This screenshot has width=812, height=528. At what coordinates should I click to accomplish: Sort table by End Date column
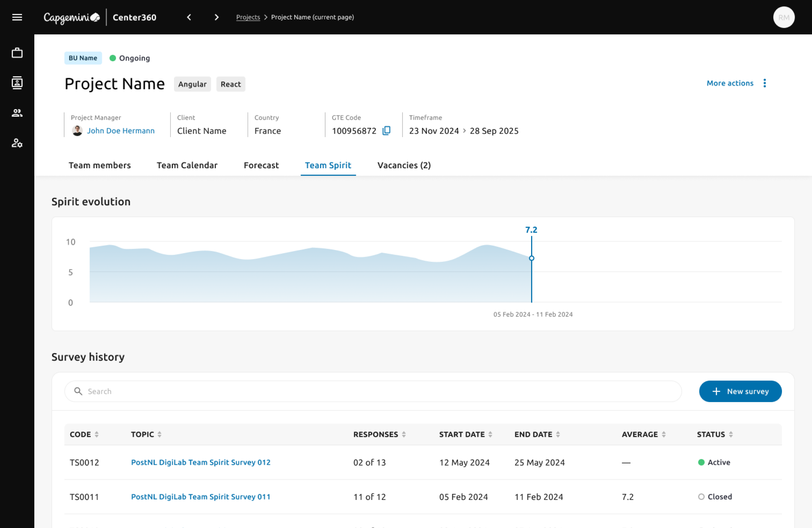[x=558, y=434]
